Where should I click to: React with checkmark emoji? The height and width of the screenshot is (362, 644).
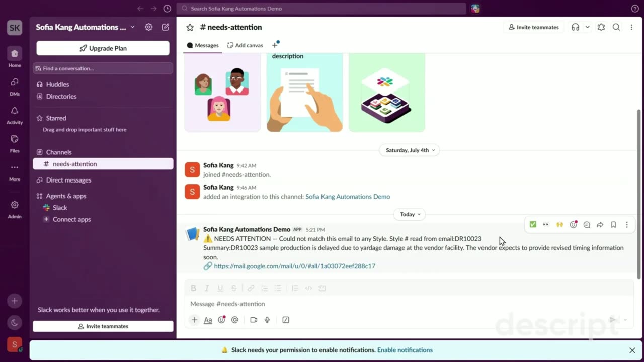[533, 225]
